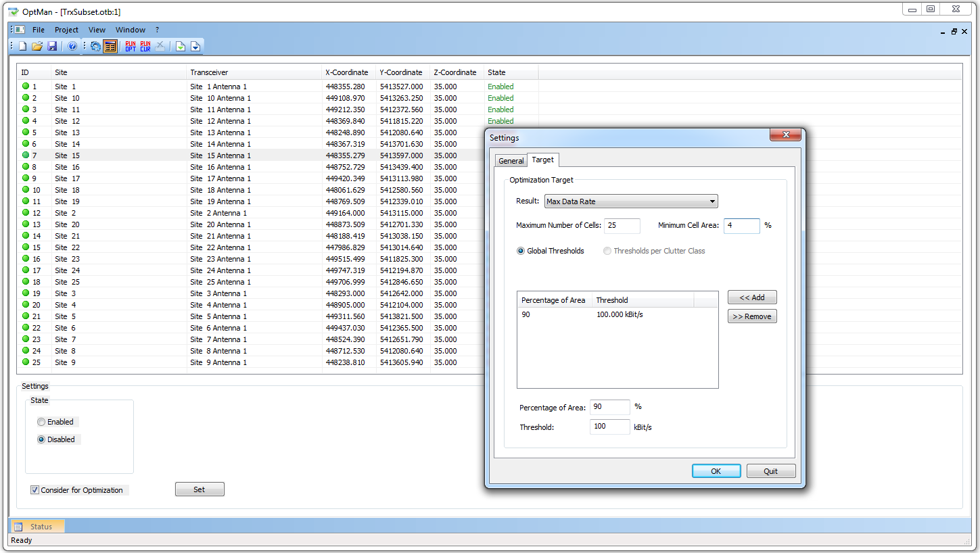The image size is (980, 553).
Task: Open a project with the folder icon
Action: click(x=37, y=47)
